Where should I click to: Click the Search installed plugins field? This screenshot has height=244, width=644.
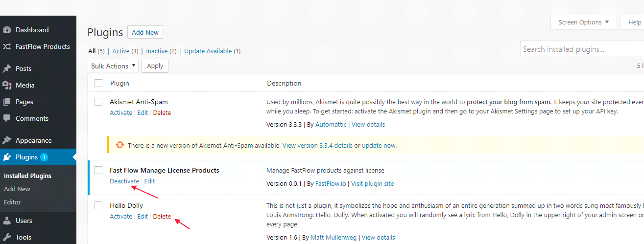(582, 49)
